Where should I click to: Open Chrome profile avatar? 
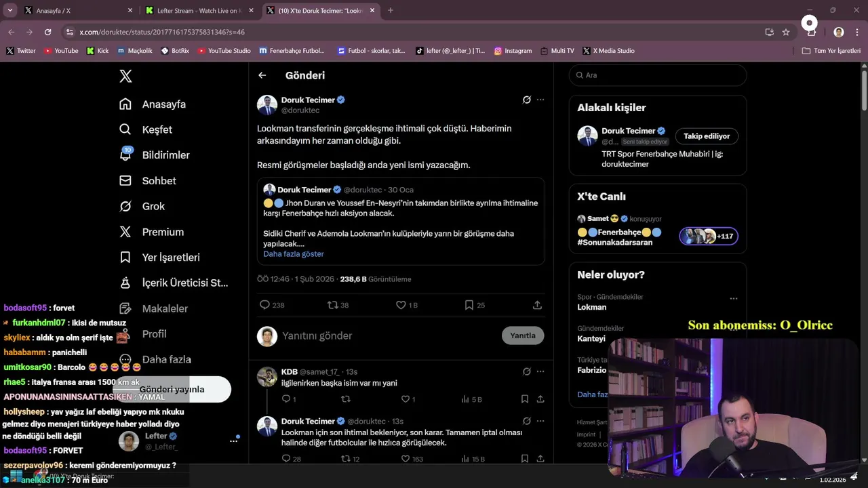coord(839,32)
